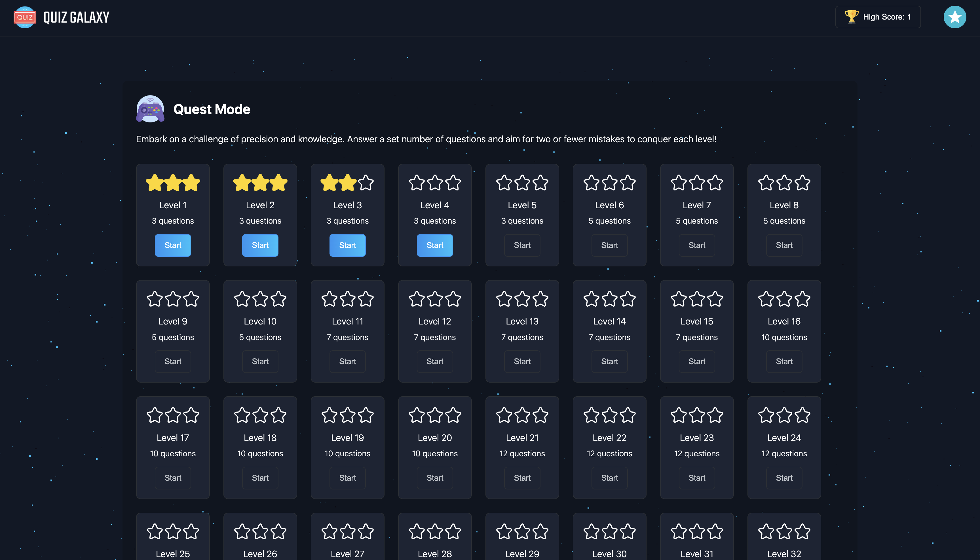Click the first empty star on Level 4

pyautogui.click(x=417, y=183)
